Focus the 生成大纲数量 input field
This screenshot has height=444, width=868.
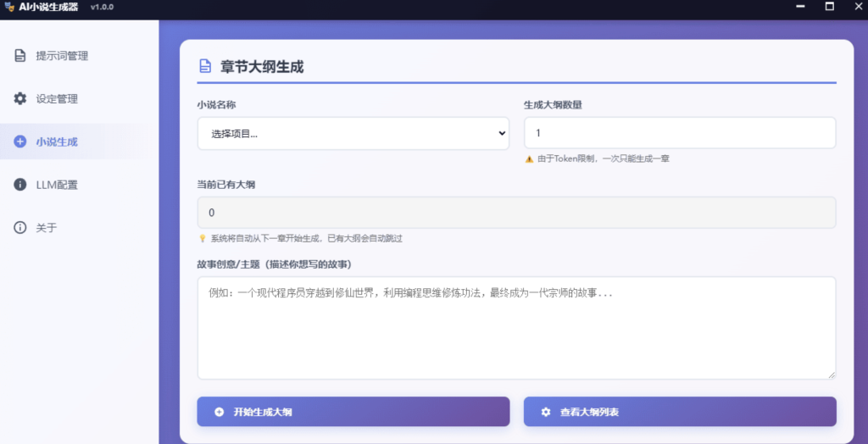point(680,133)
